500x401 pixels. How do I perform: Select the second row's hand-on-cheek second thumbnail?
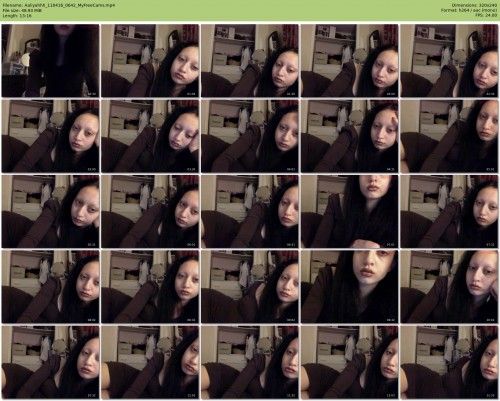150,136
